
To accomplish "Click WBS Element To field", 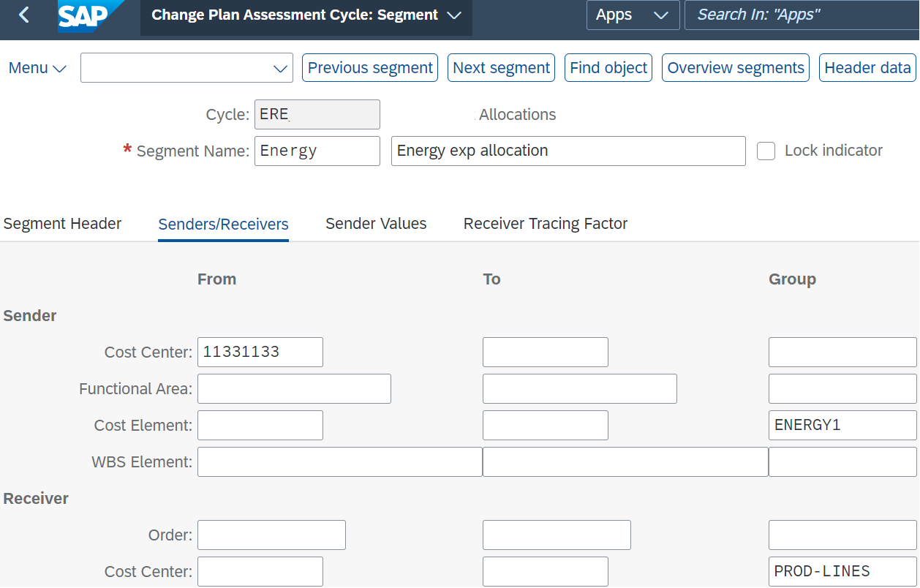I will [x=625, y=461].
